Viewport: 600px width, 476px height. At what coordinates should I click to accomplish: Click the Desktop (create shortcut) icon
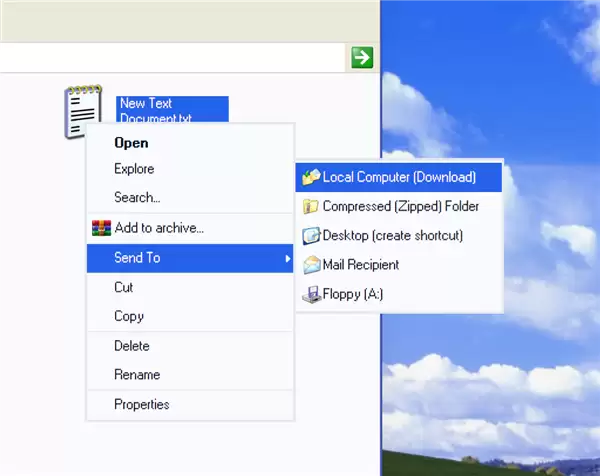(311, 236)
